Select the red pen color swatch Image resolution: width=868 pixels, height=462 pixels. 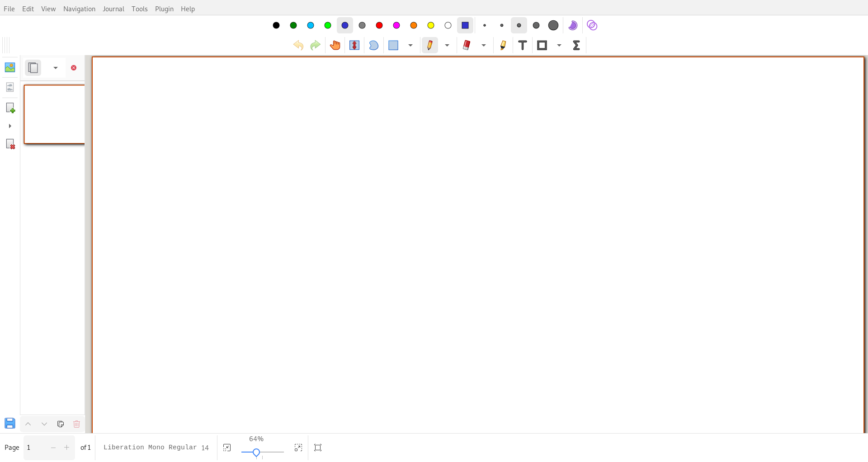click(x=379, y=25)
